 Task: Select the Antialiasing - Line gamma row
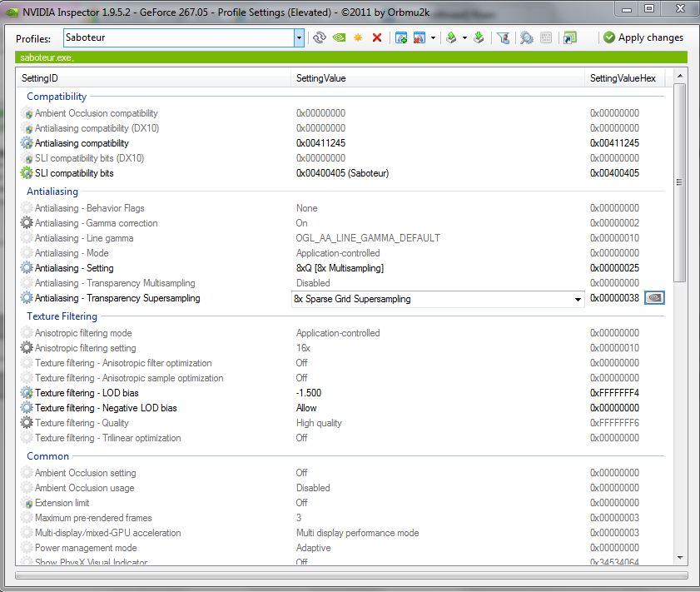(x=341, y=238)
